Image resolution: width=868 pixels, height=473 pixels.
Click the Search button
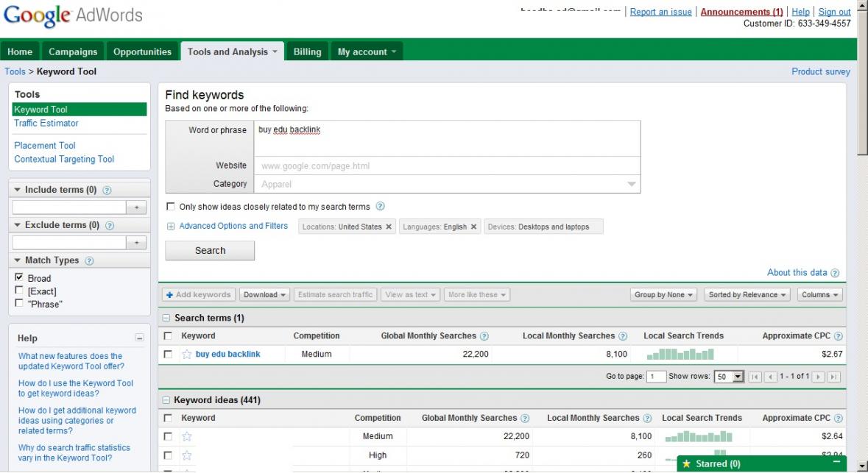210,251
